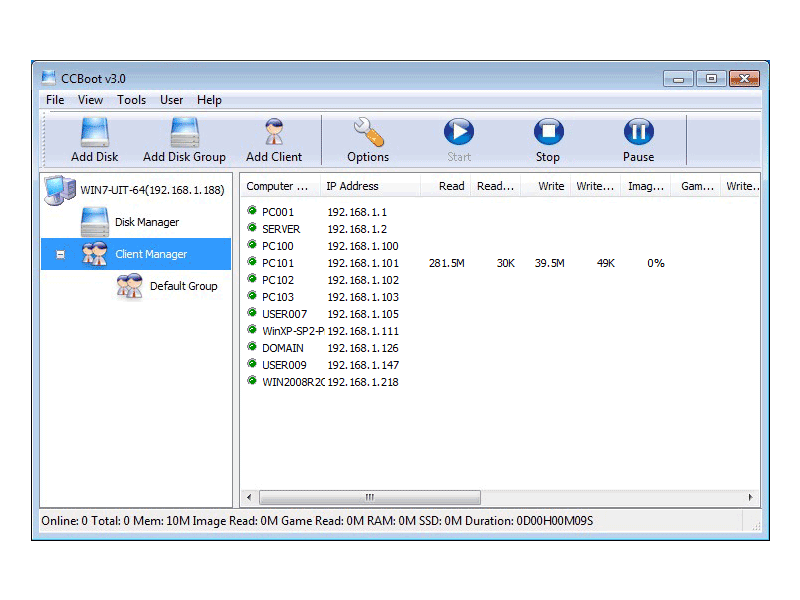Stop the service with Stop icon

[x=548, y=132]
